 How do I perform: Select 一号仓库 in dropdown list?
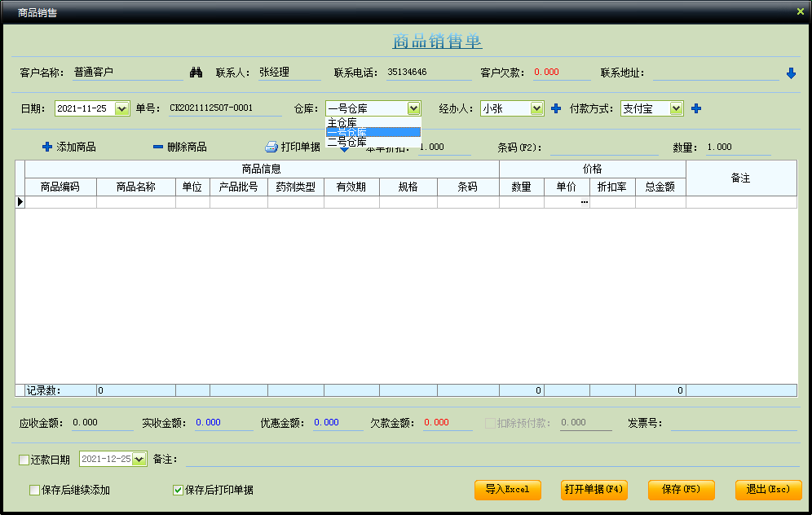tap(373, 132)
